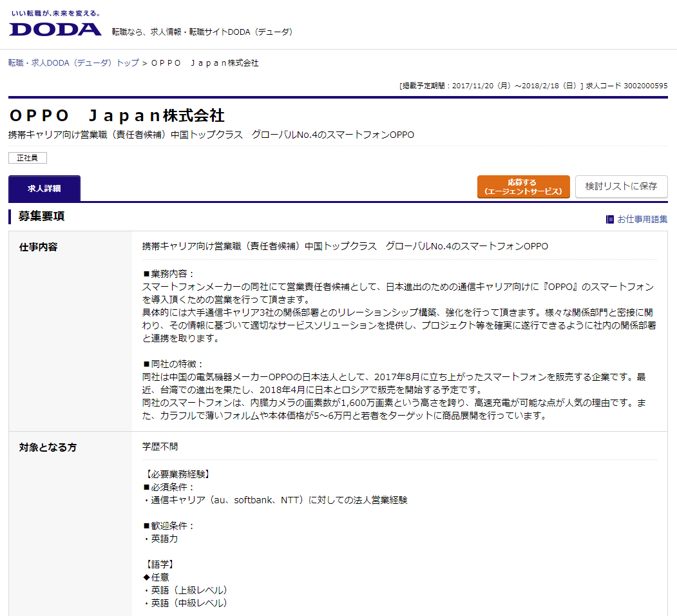Save the job with 検討リストに保存
Image resolution: width=677 pixels, height=616 pixels.
click(622, 187)
